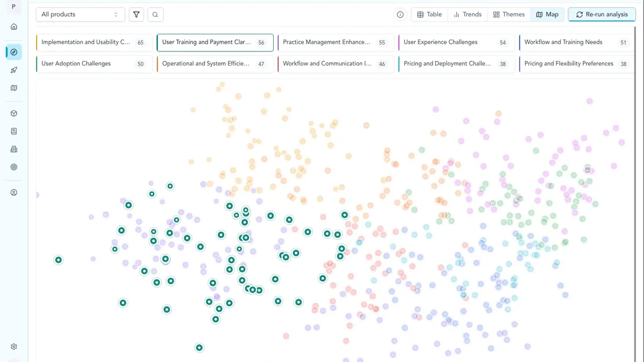Open the cube icon in sidebar
644x362 pixels.
[x=14, y=114]
